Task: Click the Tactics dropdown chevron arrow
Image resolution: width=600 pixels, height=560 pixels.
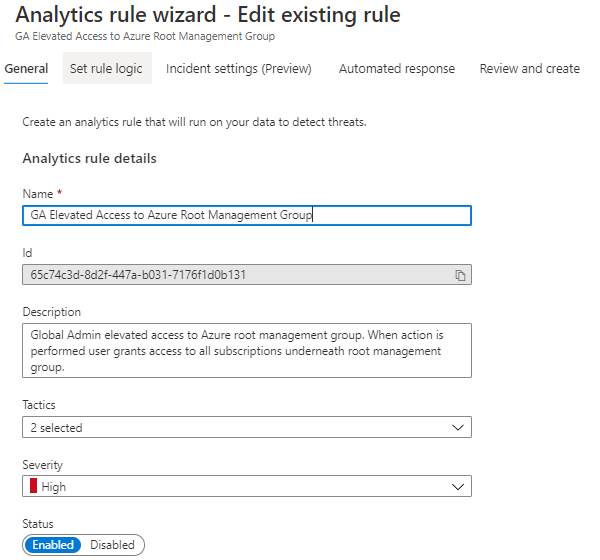Action: [x=458, y=427]
